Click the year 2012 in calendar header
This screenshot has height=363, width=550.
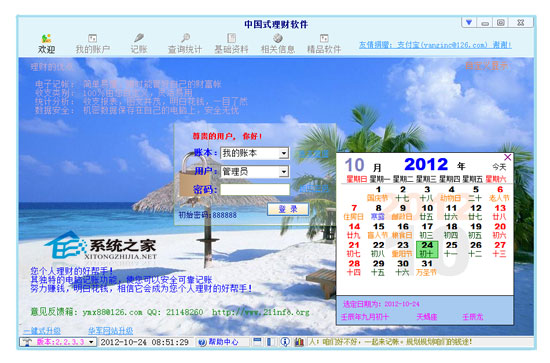tap(426, 164)
